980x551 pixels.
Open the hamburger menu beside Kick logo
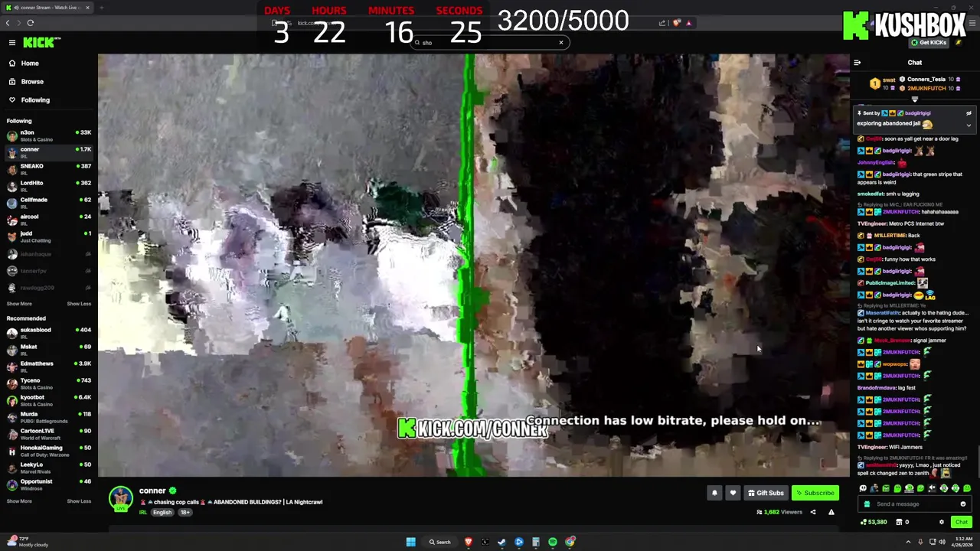click(12, 42)
